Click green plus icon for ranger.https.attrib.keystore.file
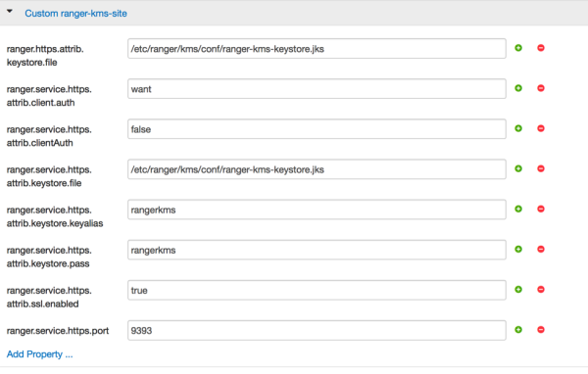This screenshot has height=374, width=588. (x=518, y=48)
